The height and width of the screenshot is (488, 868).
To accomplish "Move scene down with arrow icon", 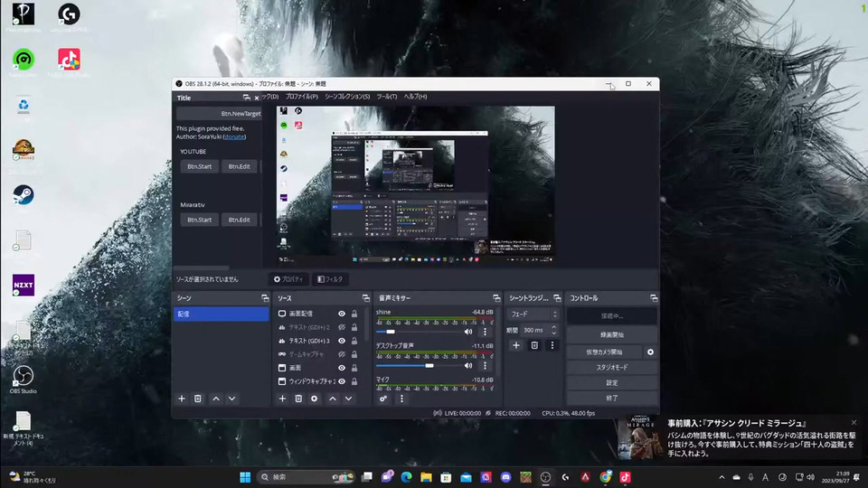I will pyautogui.click(x=232, y=399).
